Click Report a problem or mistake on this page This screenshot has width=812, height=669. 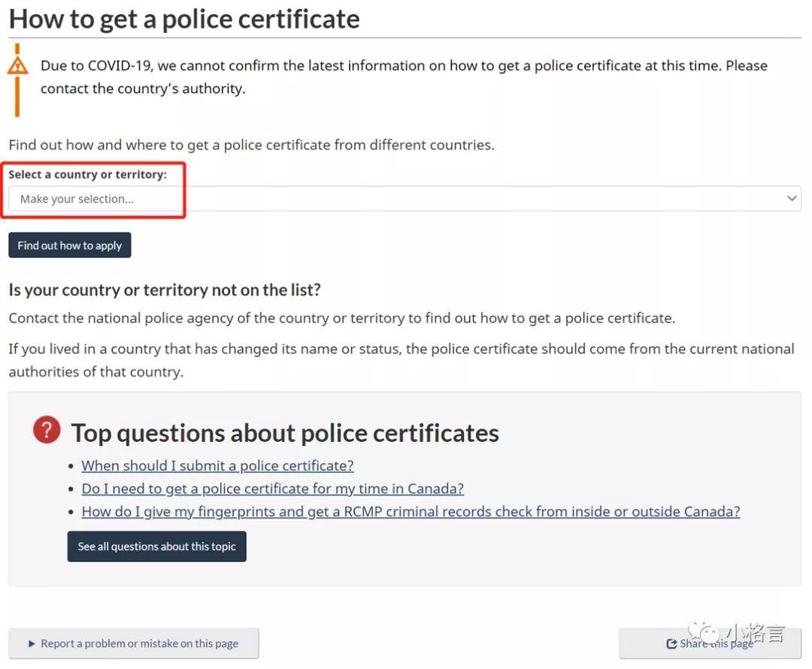tap(139, 644)
